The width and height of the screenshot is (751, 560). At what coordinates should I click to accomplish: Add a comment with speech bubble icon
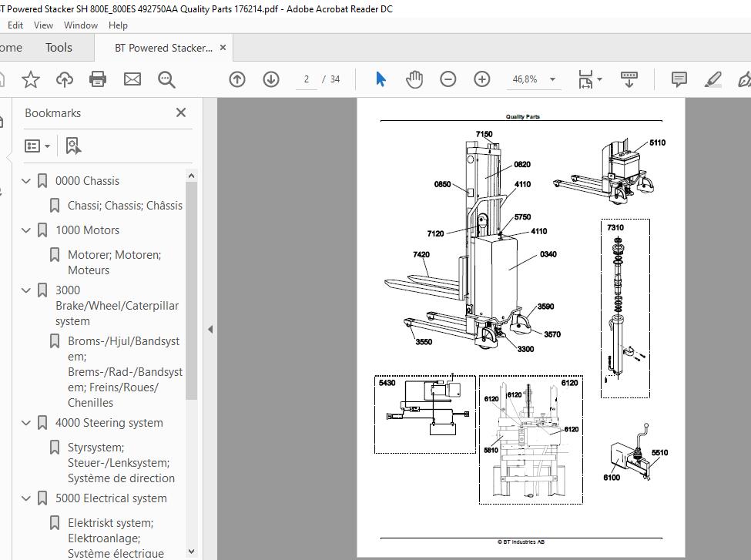(x=679, y=79)
